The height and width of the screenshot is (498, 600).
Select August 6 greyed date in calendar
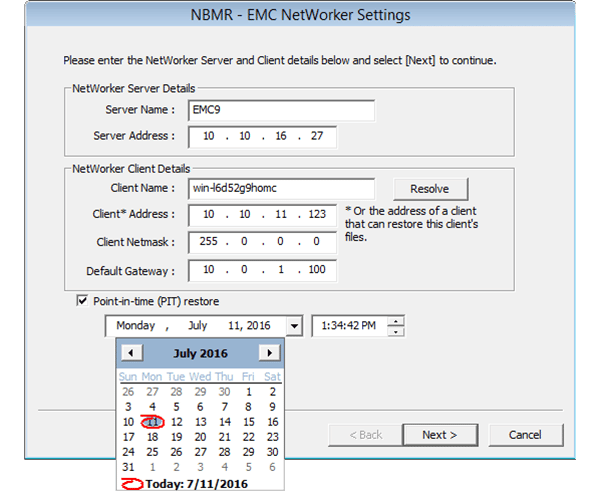pos(272,467)
